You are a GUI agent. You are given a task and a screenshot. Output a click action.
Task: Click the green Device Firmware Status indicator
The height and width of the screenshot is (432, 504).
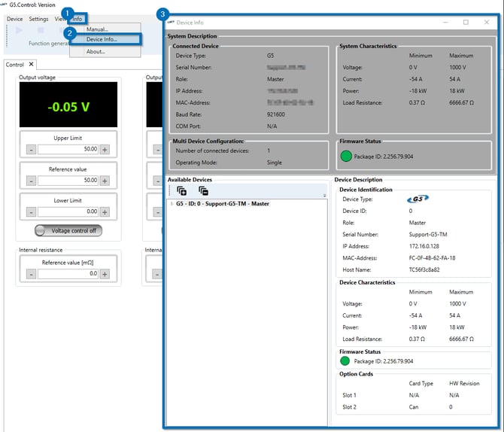(x=345, y=361)
